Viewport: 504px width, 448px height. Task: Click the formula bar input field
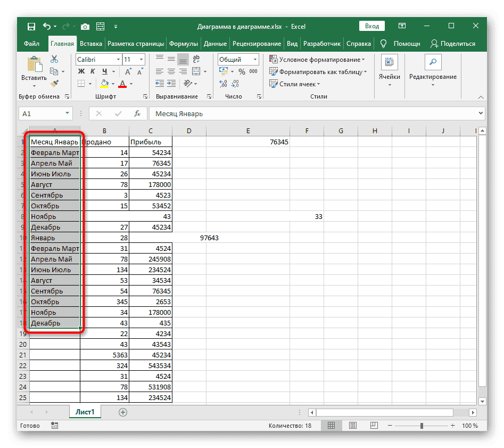pos(314,113)
